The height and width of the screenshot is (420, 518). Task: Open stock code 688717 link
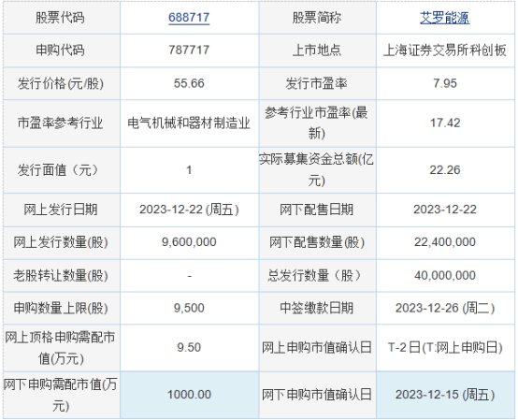point(189,18)
